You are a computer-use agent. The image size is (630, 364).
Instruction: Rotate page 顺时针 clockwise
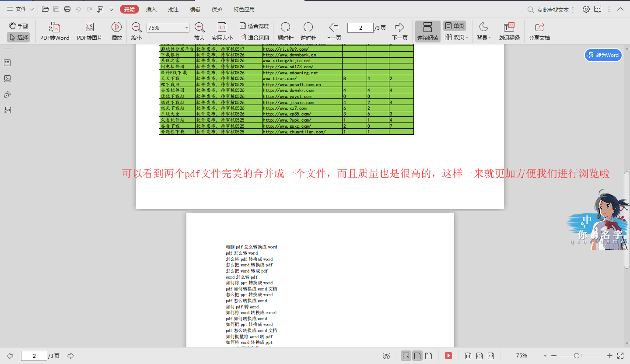286,31
